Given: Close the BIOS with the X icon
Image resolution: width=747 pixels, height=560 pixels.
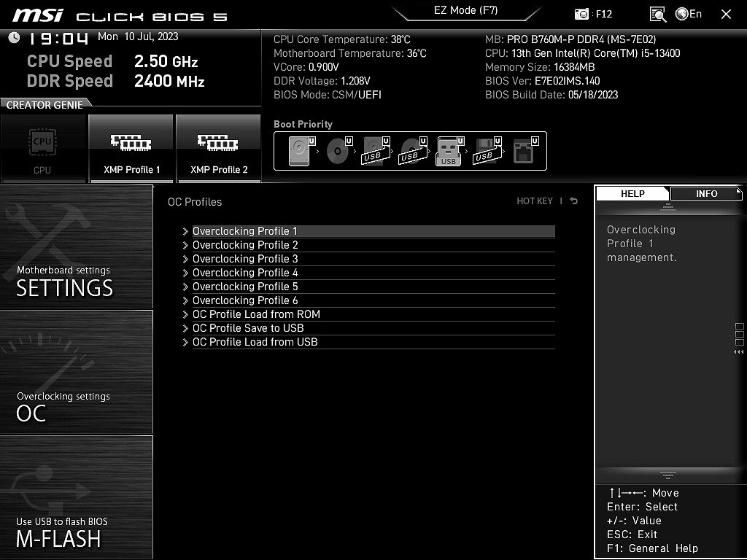Looking at the screenshot, I should (726, 15).
